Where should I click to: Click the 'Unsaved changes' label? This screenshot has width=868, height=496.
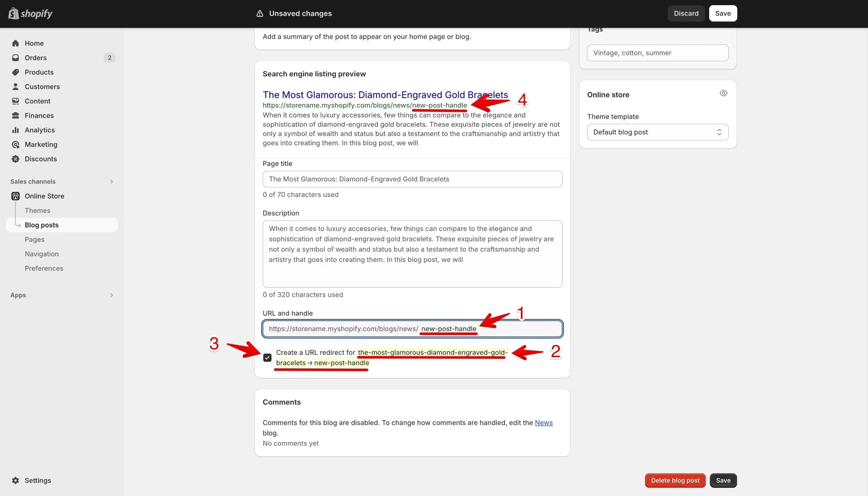click(x=300, y=13)
